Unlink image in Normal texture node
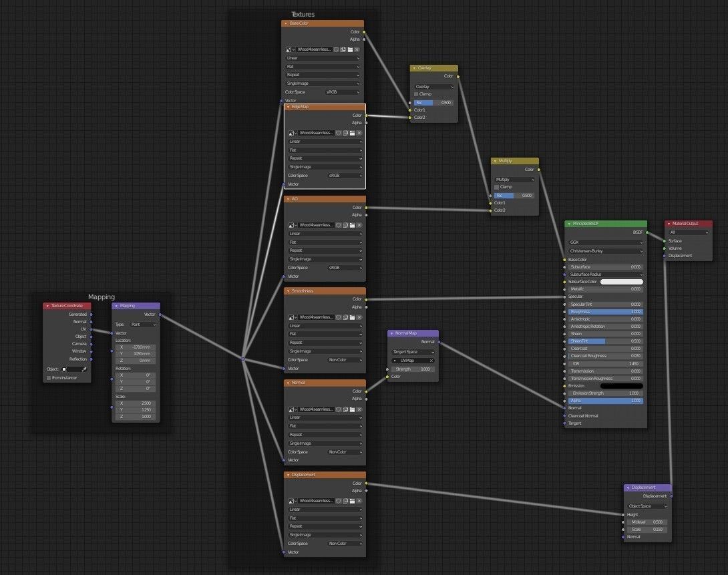This screenshot has height=575, width=728. click(x=359, y=409)
